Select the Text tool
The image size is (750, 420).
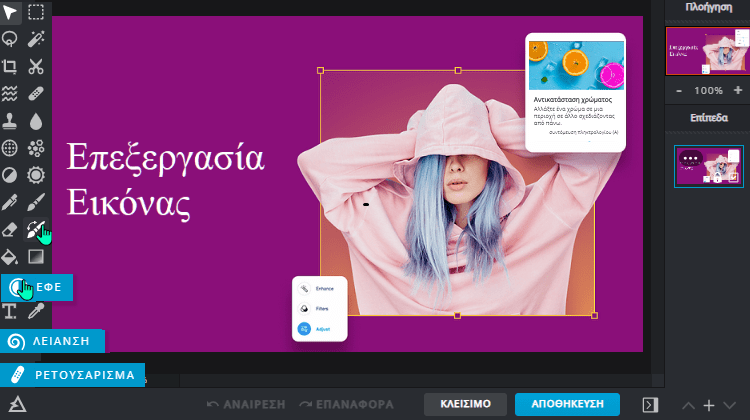(x=11, y=311)
